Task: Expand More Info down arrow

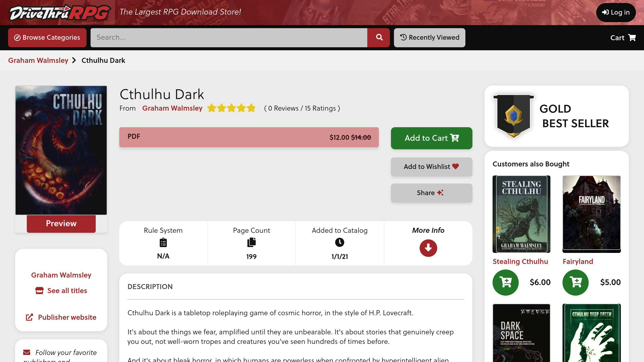Action: tap(428, 248)
